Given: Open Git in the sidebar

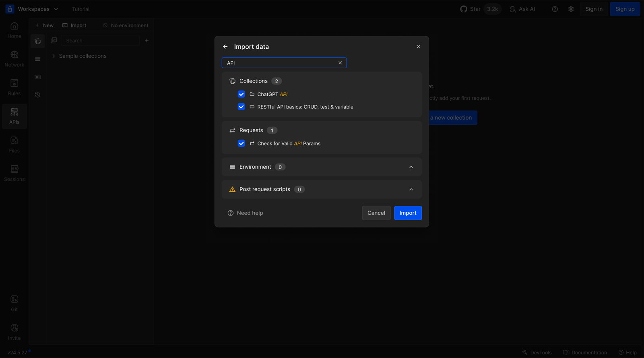Looking at the screenshot, I should [14, 304].
